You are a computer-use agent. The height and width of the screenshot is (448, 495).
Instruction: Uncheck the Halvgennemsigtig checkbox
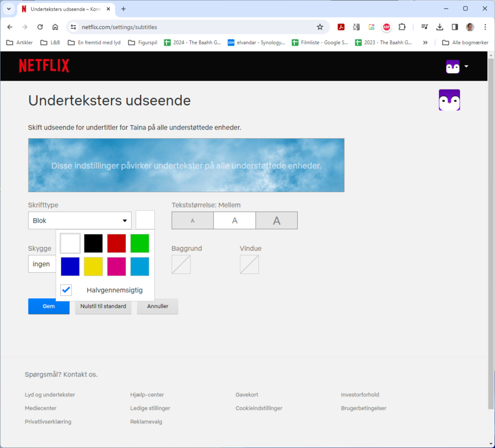[66, 290]
